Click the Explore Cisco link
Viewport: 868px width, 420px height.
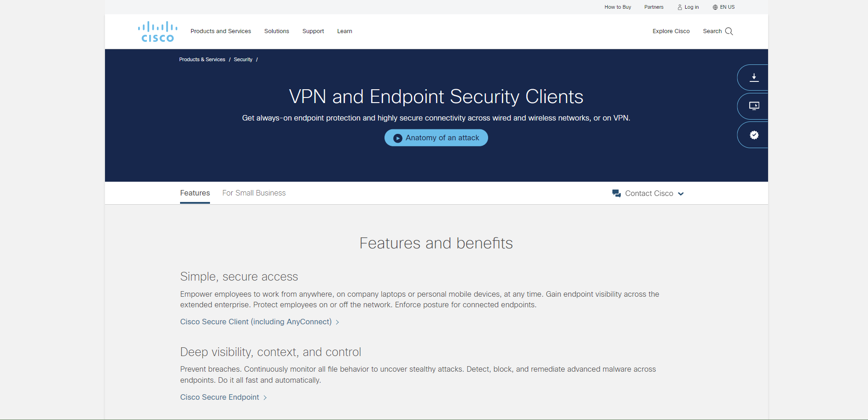[671, 31]
